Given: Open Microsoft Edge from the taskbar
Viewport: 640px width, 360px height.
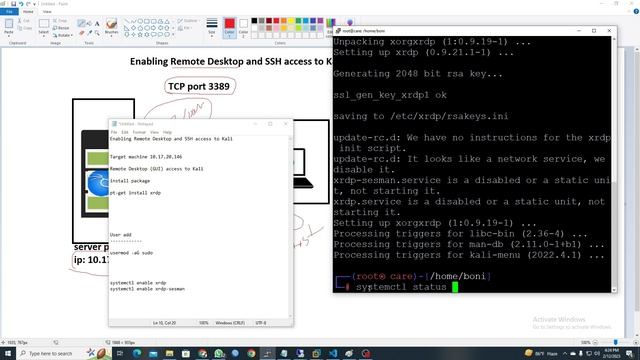Looking at the screenshot, I should (x=137, y=353).
